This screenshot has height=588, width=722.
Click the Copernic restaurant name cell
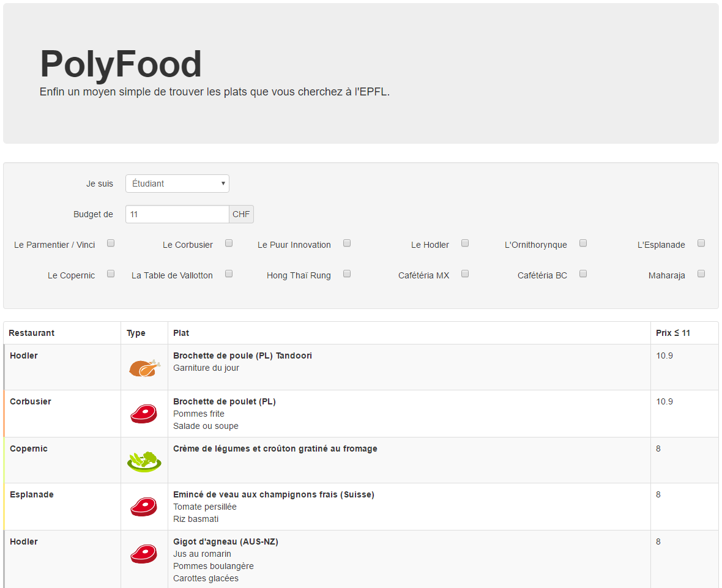(x=29, y=448)
